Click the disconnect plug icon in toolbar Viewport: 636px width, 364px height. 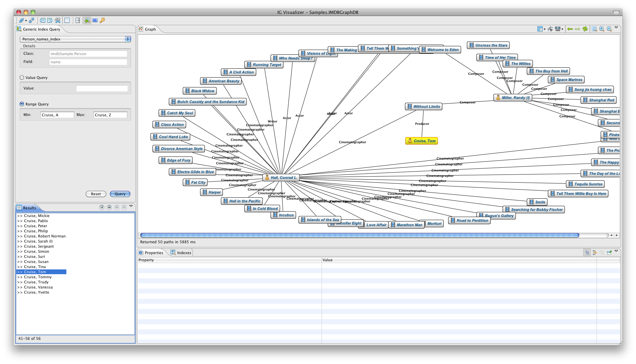pyautogui.click(x=31, y=20)
